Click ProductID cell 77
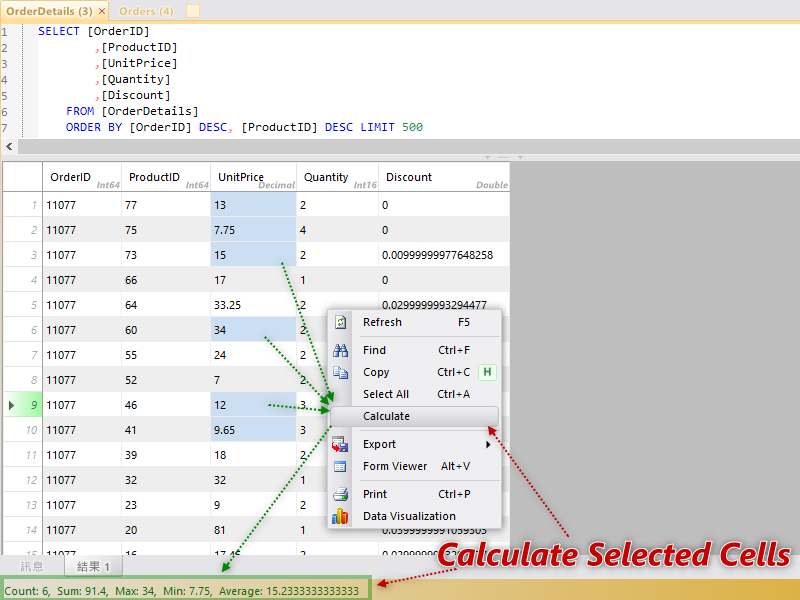 coord(166,205)
